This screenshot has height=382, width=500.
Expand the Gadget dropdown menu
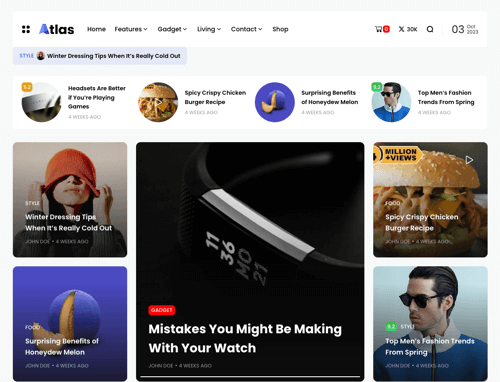click(x=172, y=29)
